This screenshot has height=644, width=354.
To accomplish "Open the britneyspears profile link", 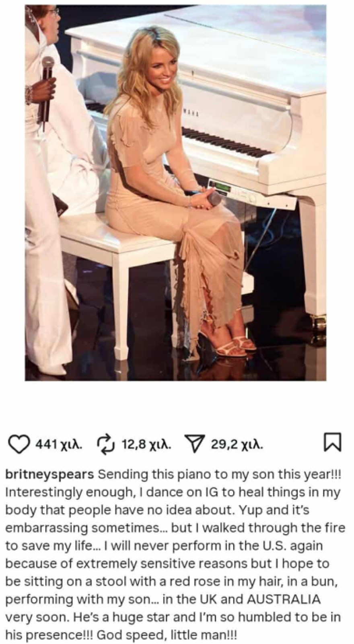I will click(x=49, y=474).
